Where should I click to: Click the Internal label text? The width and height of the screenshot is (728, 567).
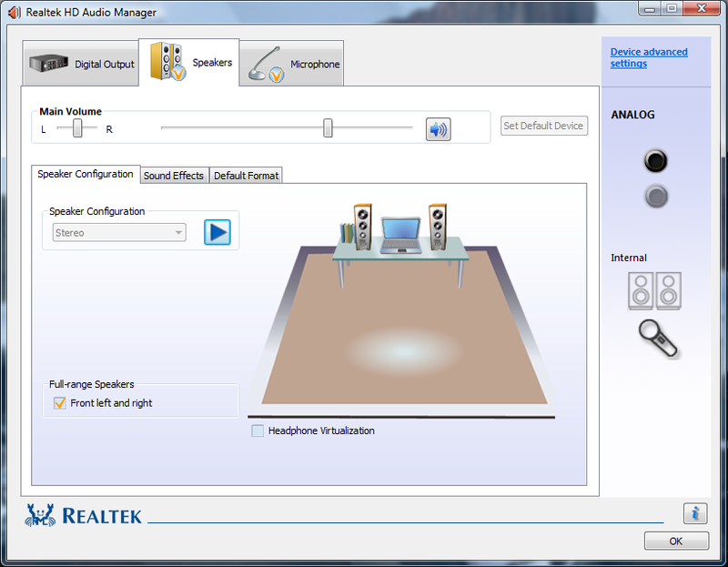(629, 258)
